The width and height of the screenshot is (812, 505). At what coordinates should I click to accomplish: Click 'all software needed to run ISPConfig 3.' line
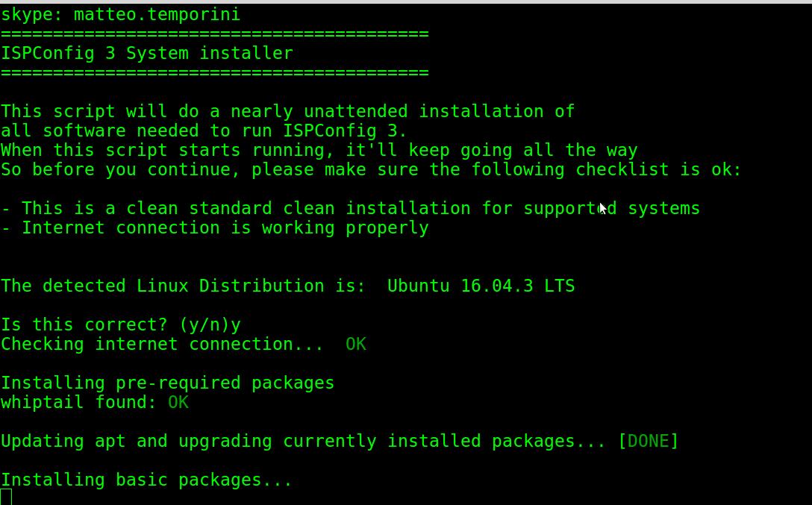(204, 131)
